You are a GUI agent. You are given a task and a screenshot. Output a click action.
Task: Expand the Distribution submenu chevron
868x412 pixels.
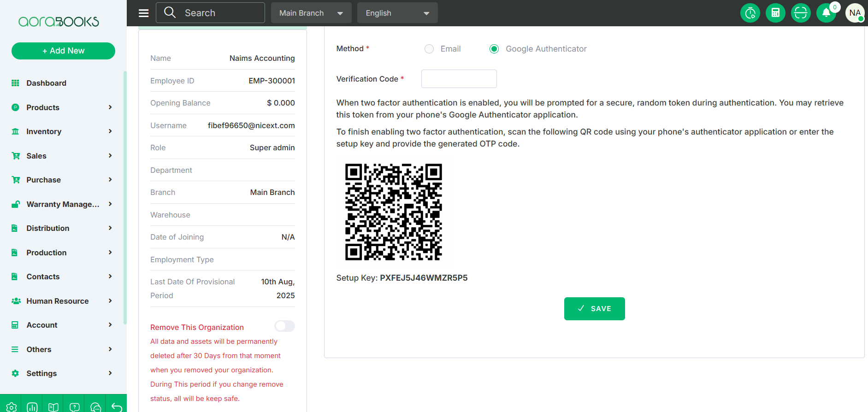click(110, 228)
